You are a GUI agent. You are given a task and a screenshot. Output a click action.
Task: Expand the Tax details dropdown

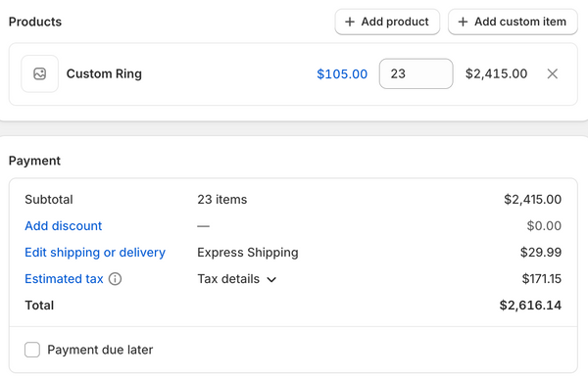(236, 279)
